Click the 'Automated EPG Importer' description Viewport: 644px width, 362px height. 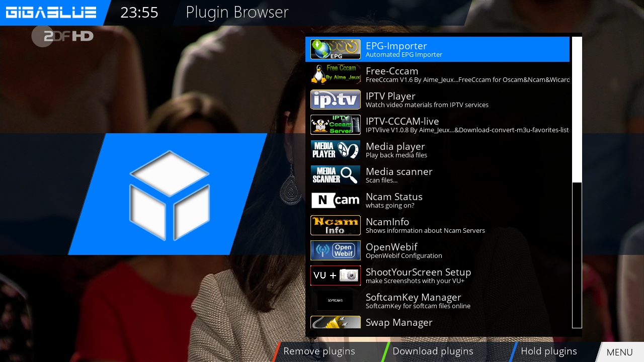click(404, 55)
